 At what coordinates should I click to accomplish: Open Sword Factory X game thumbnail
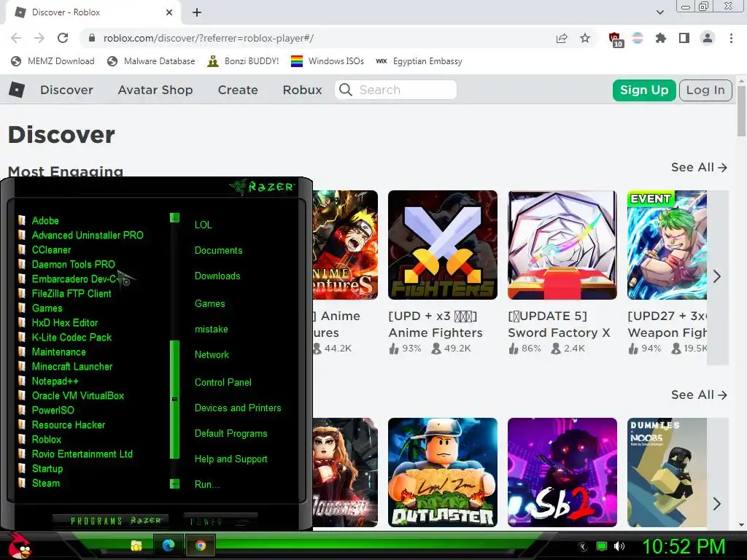tap(562, 245)
